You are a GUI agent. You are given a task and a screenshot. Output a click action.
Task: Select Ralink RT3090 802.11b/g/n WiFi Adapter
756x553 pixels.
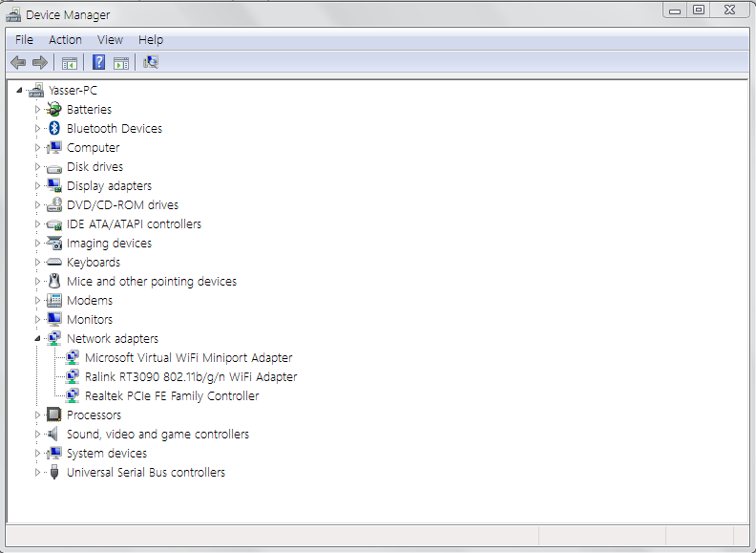click(191, 377)
